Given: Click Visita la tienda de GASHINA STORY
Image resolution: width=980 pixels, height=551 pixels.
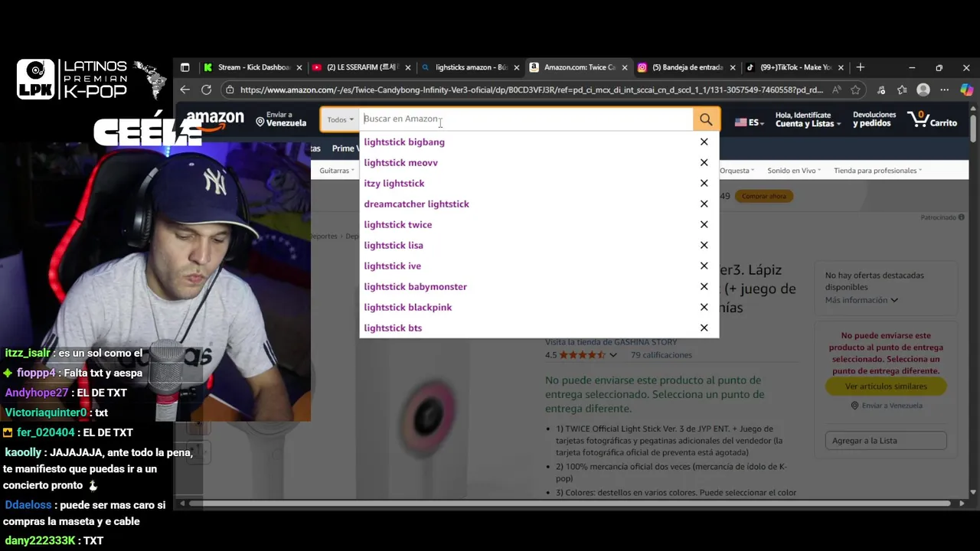Looking at the screenshot, I should [611, 342].
